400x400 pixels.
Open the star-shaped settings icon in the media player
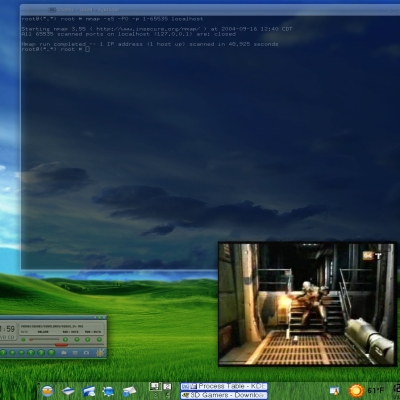point(100,352)
